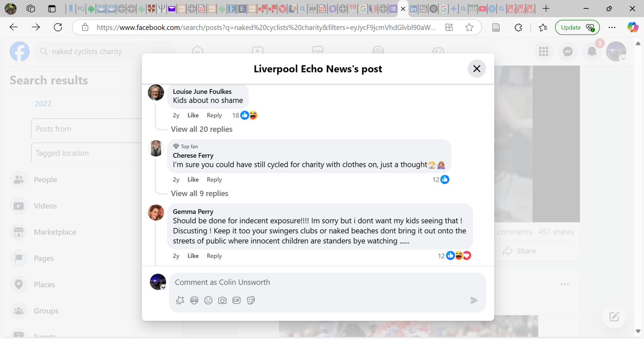The height and width of the screenshot is (339, 644).
Task: Add a GIF to the comment
Action: tap(237, 300)
